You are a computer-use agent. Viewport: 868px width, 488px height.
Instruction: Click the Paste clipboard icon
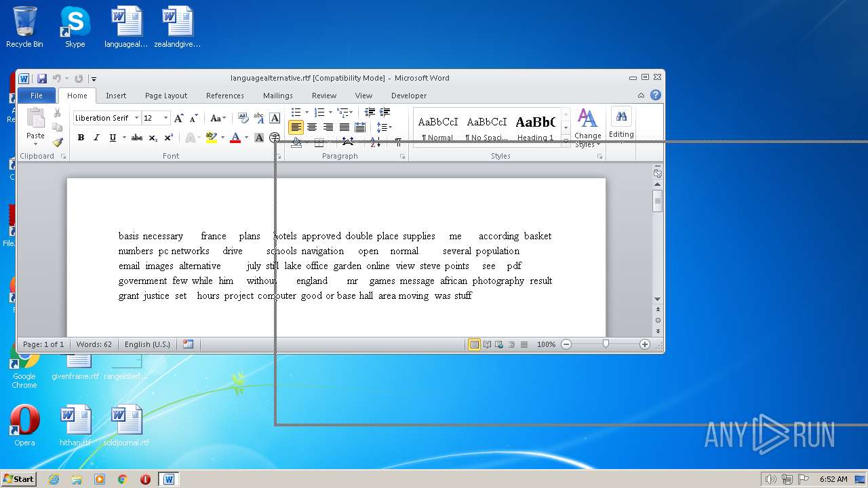coord(35,119)
